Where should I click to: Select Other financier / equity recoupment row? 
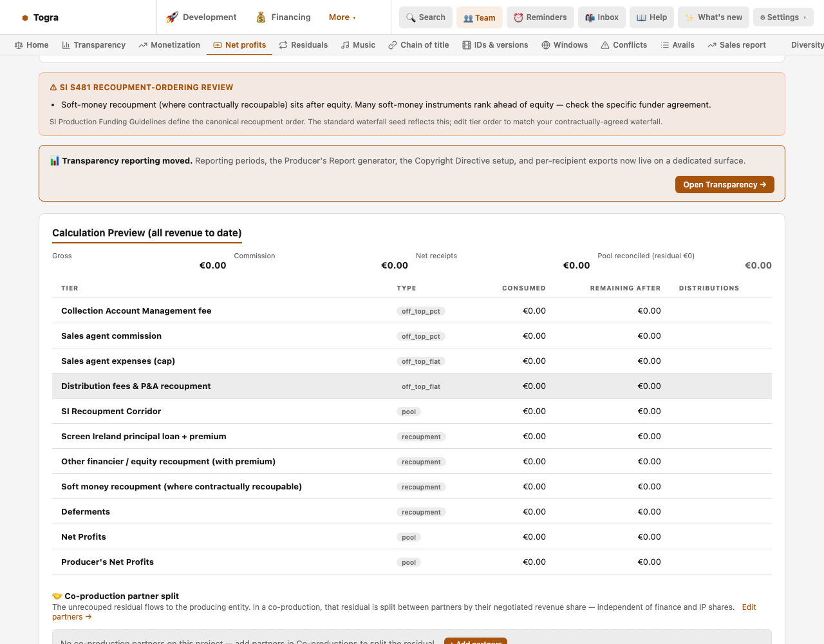[x=412, y=462]
